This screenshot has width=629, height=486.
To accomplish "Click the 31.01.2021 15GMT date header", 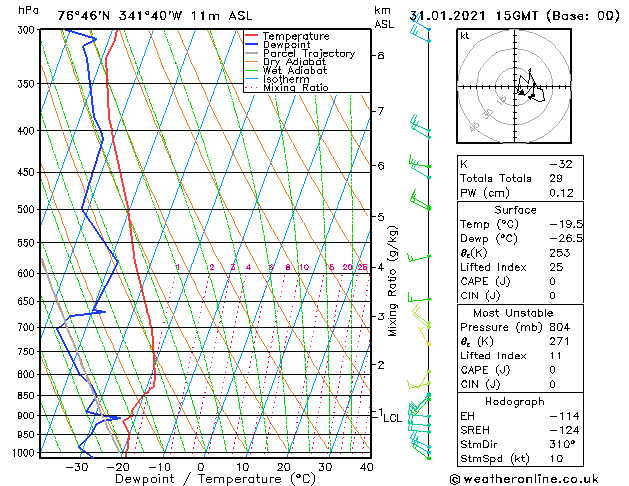I will 473,16.
